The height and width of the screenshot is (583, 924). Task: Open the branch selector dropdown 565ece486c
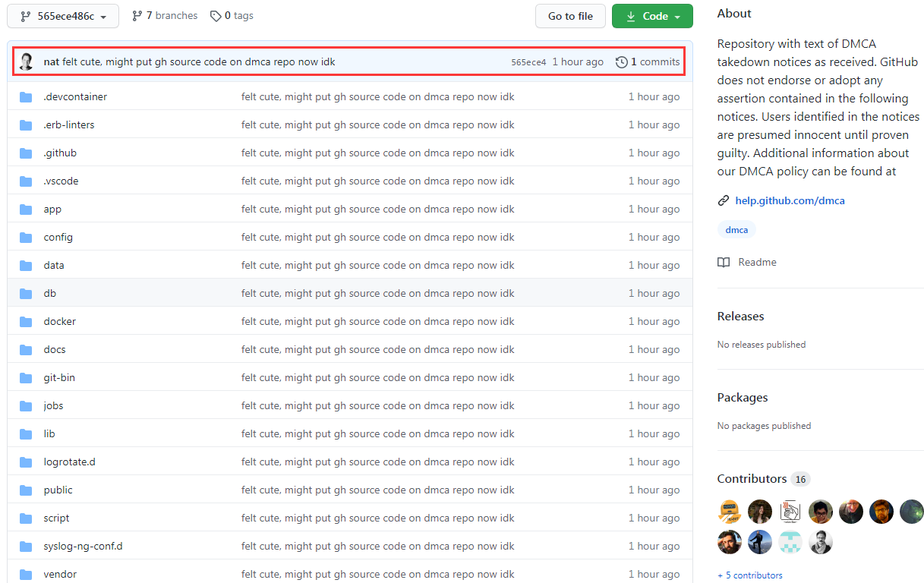pos(63,16)
